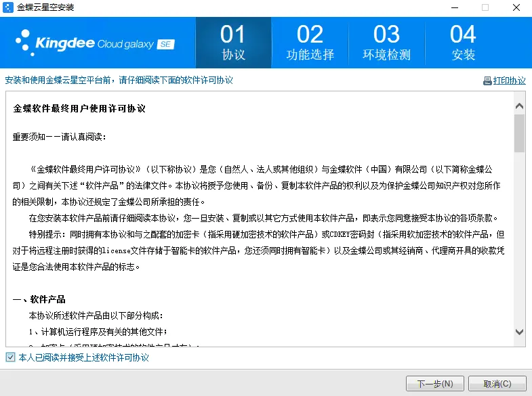Image resolution: width=532 pixels, height=396 pixels.
Task: Click the 取消(C) button
Action: tap(497, 384)
